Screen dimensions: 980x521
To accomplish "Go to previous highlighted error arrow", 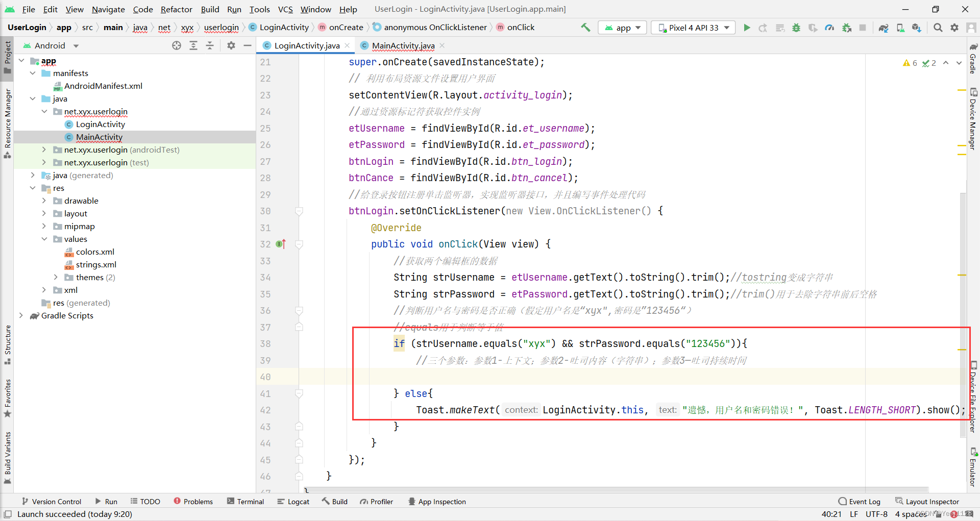I will 946,63.
